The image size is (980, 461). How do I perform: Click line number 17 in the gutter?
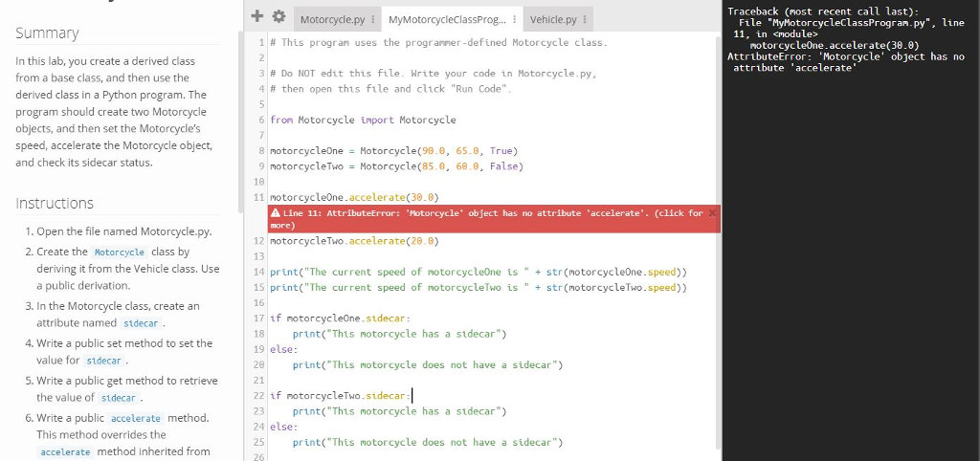click(258, 317)
